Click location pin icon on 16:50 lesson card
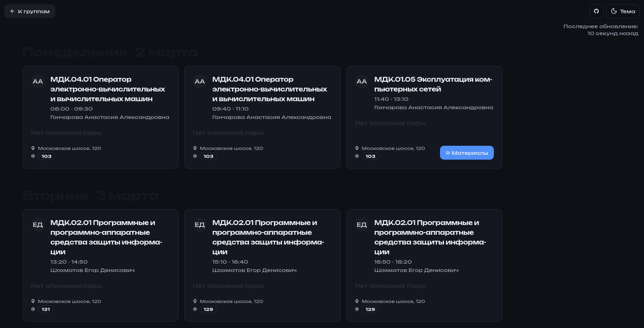Image resolution: width=644 pixels, height=328 pixels. 357,301
